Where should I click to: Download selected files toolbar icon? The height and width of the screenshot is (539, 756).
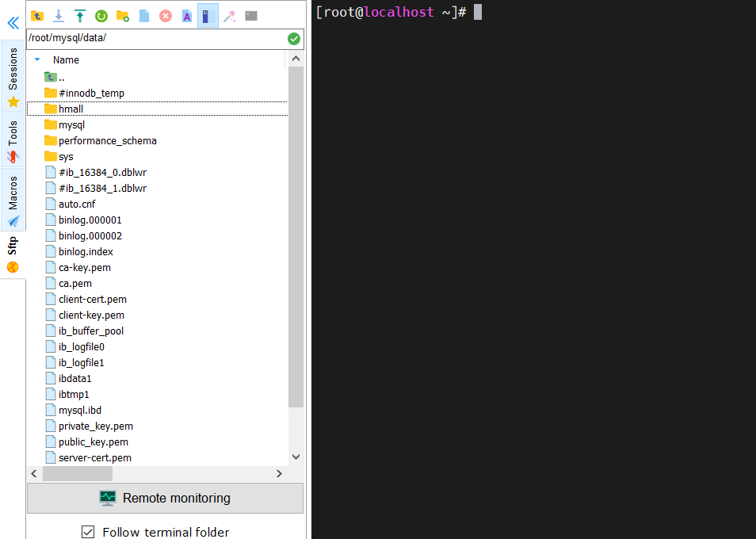tap(59, 16)
